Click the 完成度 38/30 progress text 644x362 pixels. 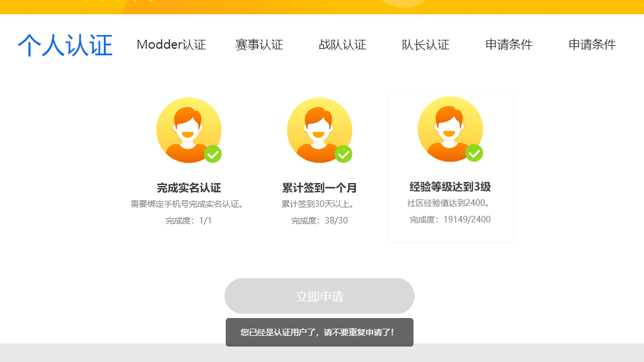(x=319, y=221)
